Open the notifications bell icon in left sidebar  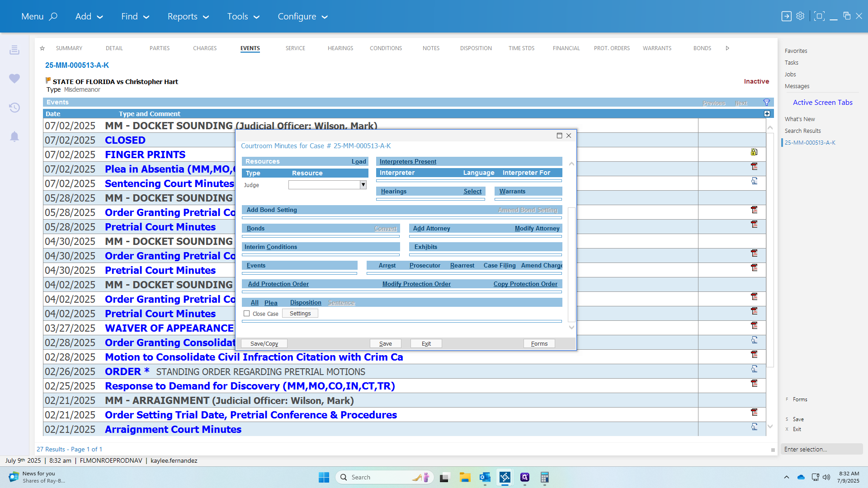14,136
